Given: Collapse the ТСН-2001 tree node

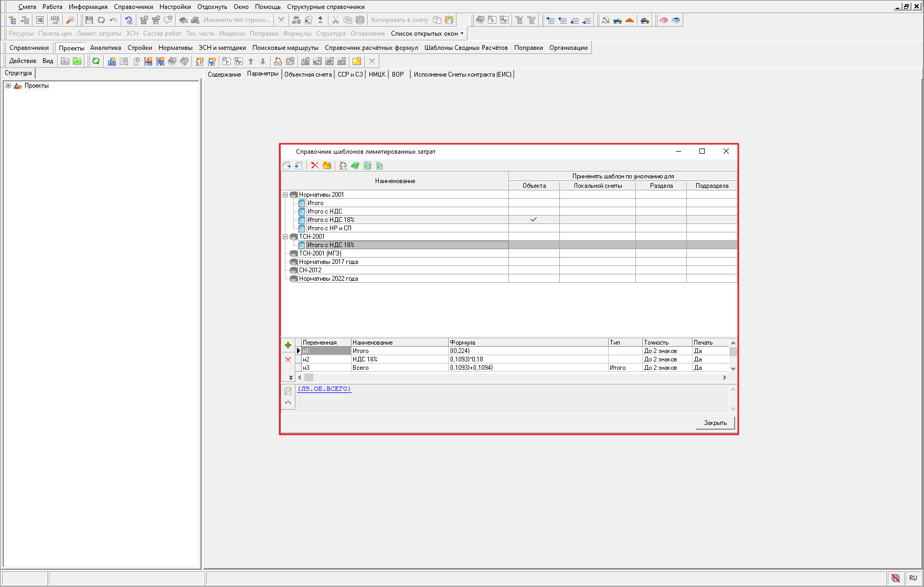Looking at the screenshot, I should coord(285,237).
